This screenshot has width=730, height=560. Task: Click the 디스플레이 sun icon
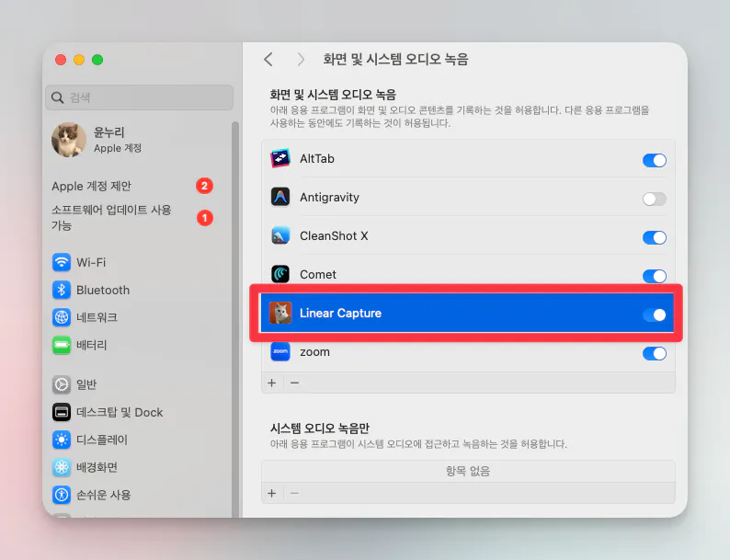click(x=62, y=440)
